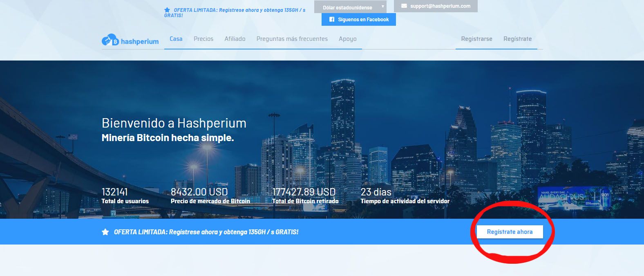Click Total de Bitcoin retirado label
Viewport: 644px width, 276px height.
[305, 201]
